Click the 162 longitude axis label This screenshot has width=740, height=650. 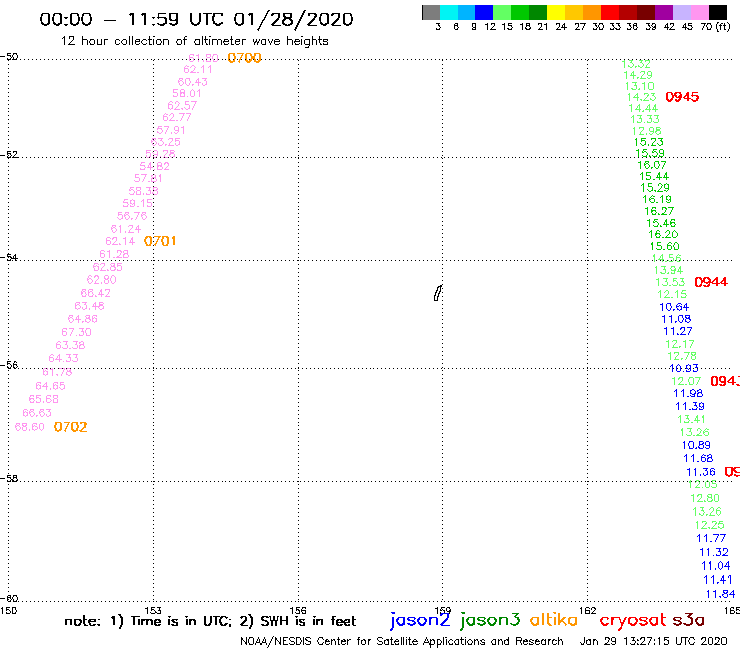click(x=588, y=611)
